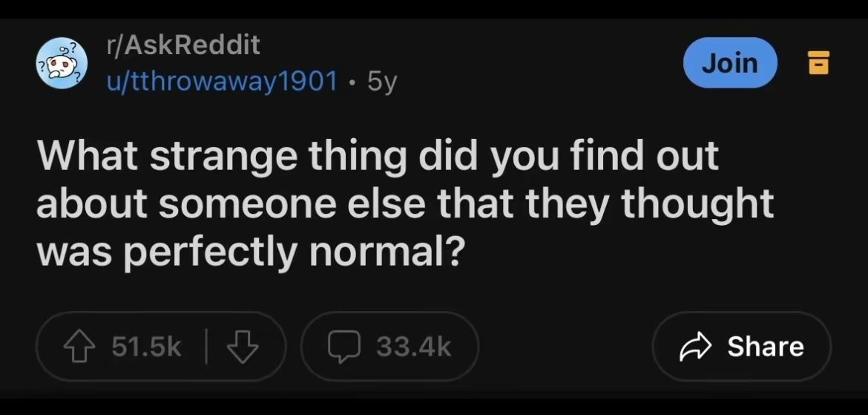
Task: Click the word 'thought' in the title
Action: point(696,205)
